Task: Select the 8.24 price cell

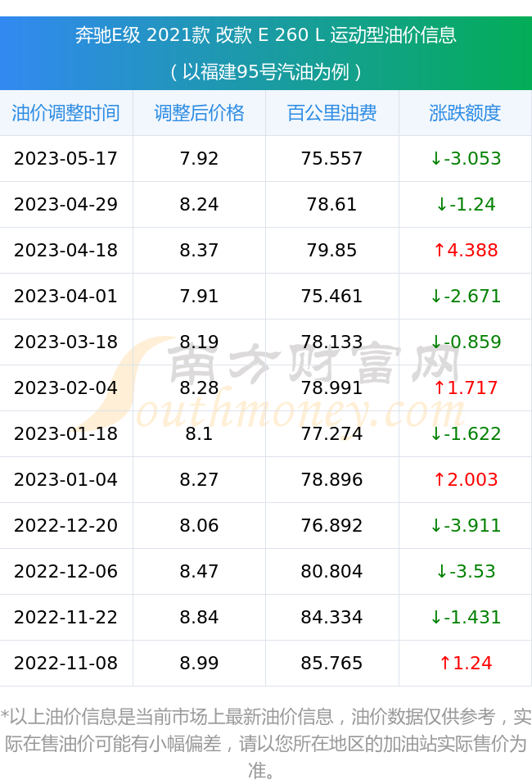Action: [200, 204]
